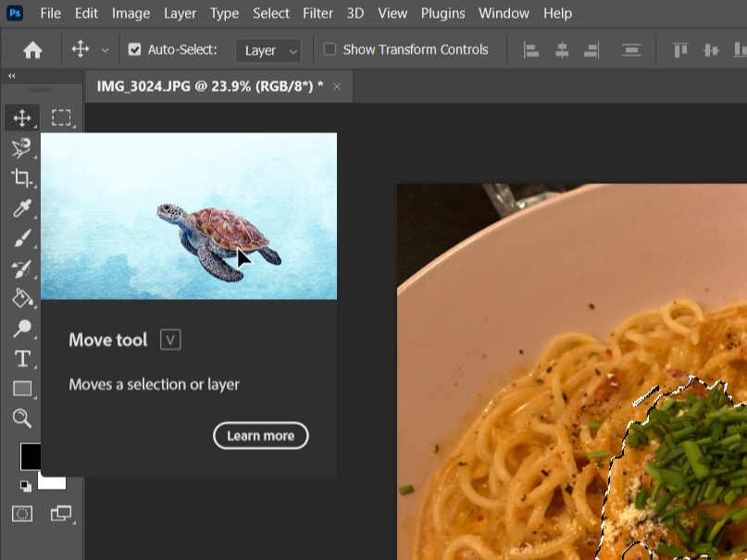747x560 pixels.
Task: Click Align right edges icon
Action: 591,50
